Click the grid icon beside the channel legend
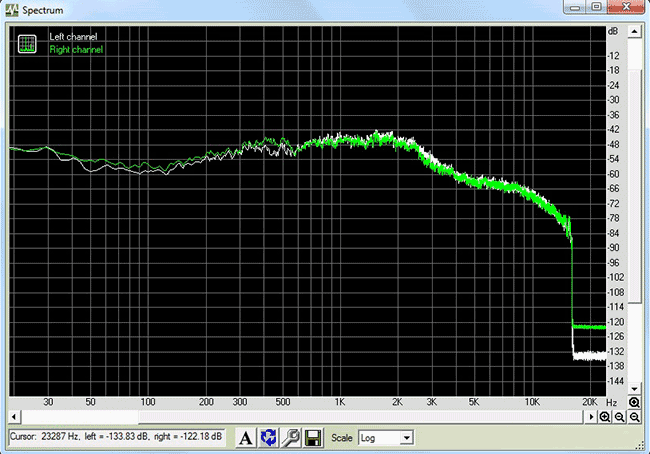The image size is (650, 454). pos(27,43)
